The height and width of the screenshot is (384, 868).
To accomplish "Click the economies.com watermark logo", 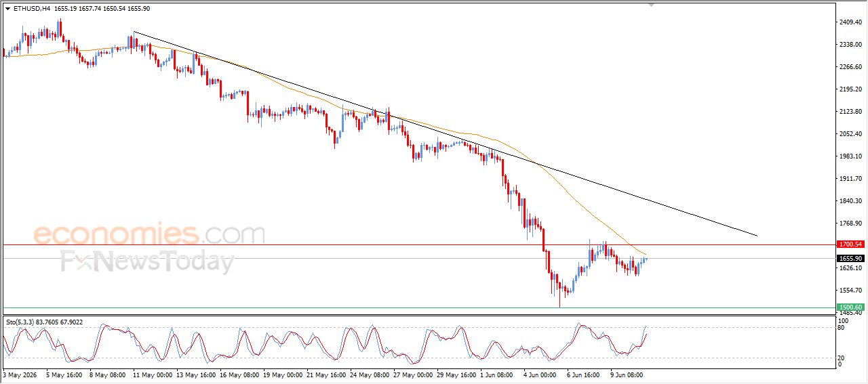I will coord(149,234).
